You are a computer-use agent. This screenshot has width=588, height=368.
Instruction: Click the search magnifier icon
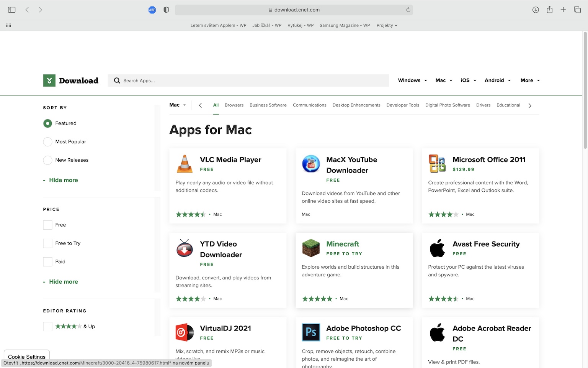(x=117, y=80)
